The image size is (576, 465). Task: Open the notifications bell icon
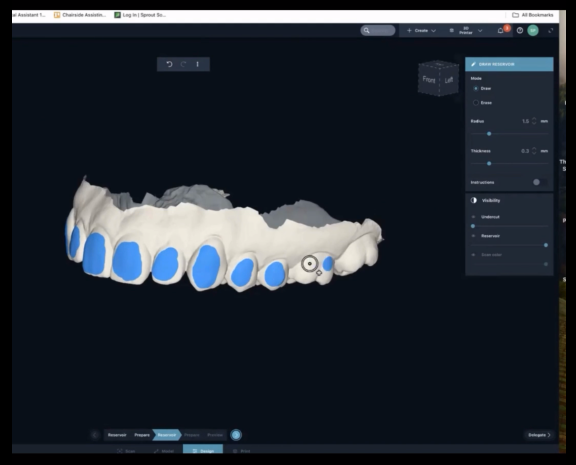coord(500,30)
